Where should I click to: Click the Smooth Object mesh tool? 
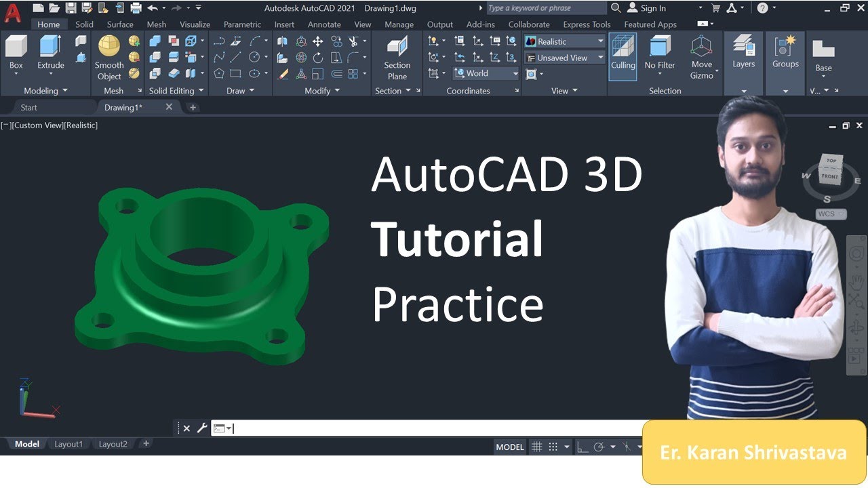(109, 58)
